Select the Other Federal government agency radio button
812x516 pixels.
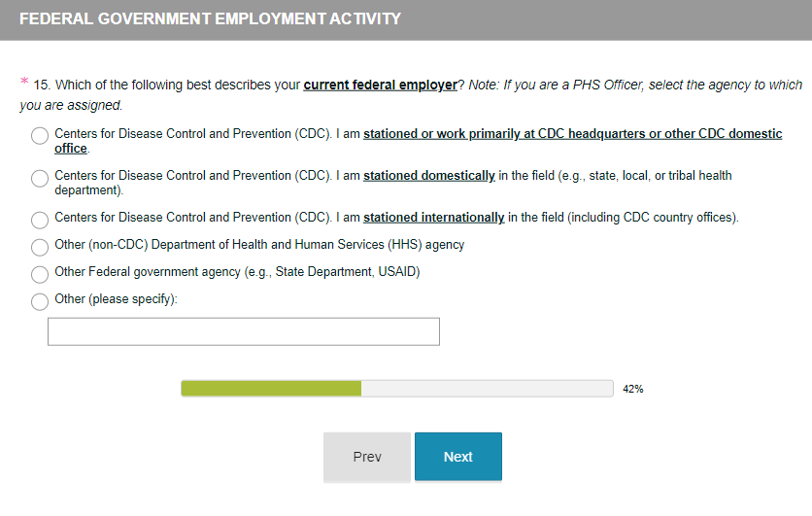point(40,274)
